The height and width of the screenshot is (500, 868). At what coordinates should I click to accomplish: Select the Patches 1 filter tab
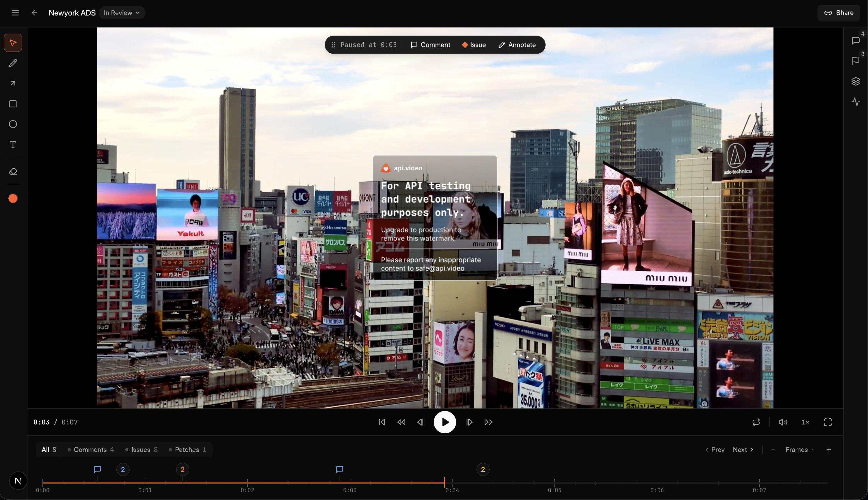(187, 450)
